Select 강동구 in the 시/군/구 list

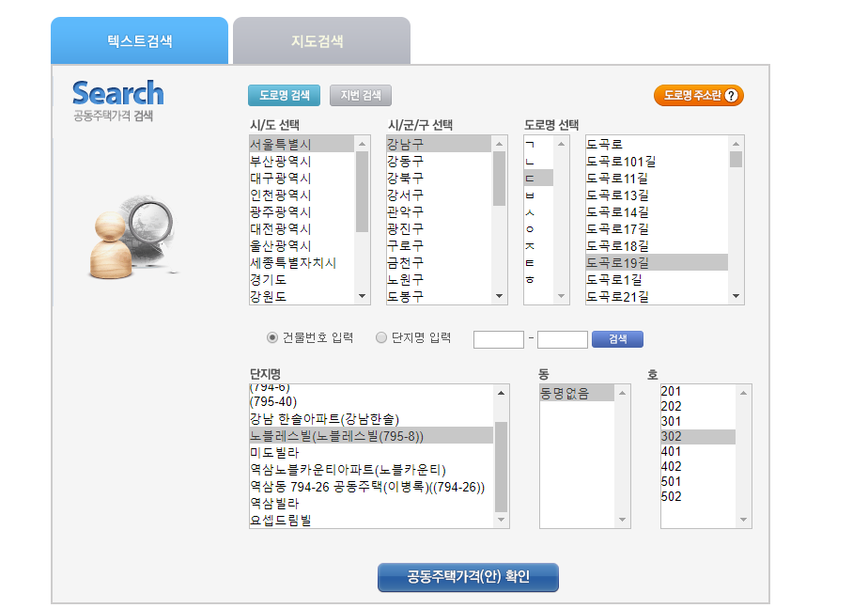tap(439, 161)
